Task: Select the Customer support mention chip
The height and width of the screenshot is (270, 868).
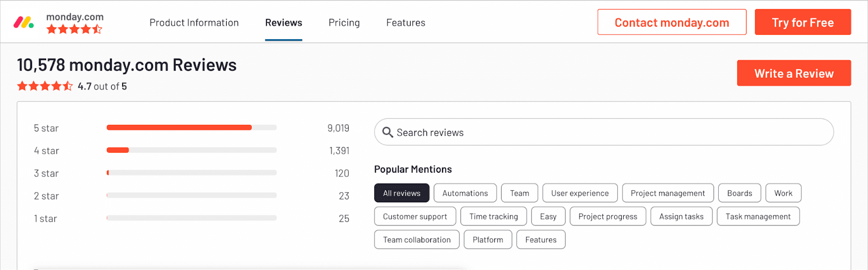Action: click(415, 216)
